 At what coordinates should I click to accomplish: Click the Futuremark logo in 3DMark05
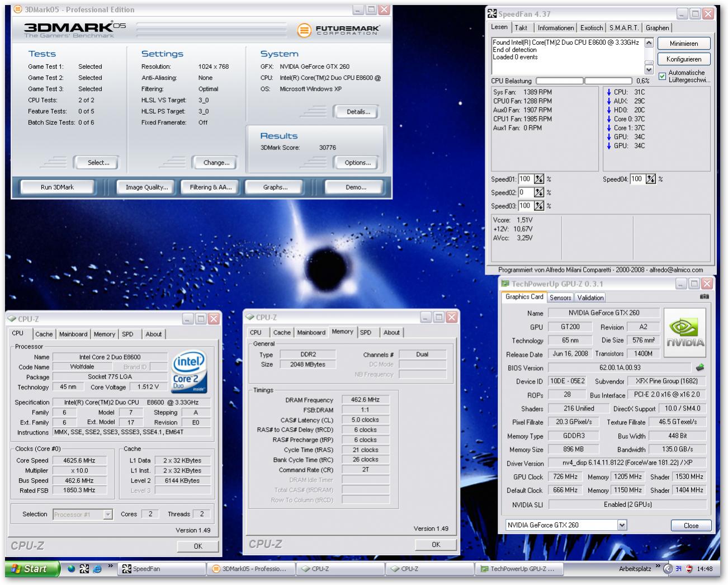coord(338,30)
